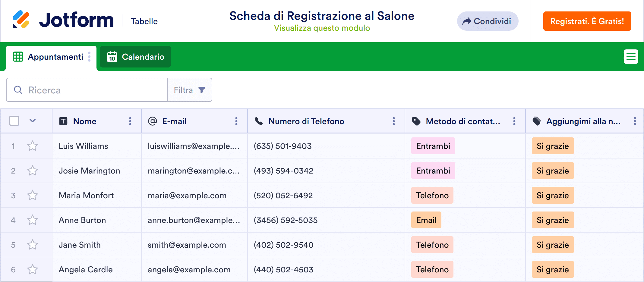
Task: Open Numero di Telefono column options
Action: pyautogui.click(x=394, y=121)
